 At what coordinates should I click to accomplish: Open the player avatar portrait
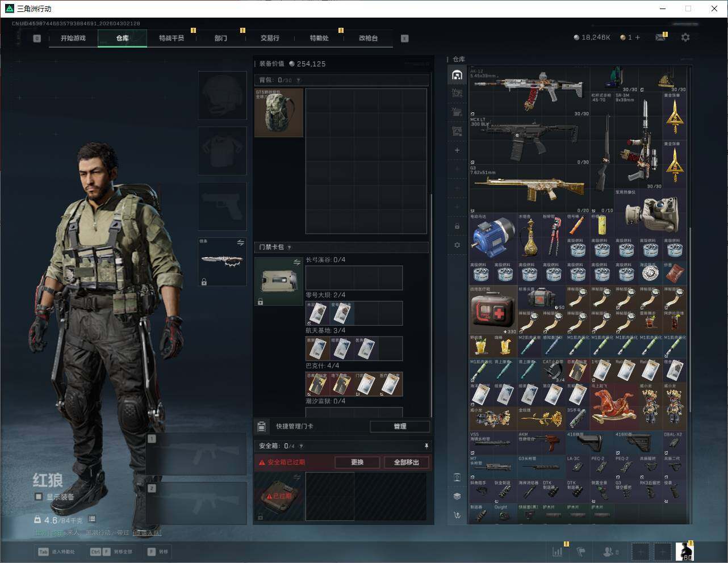tap(684, 551)
